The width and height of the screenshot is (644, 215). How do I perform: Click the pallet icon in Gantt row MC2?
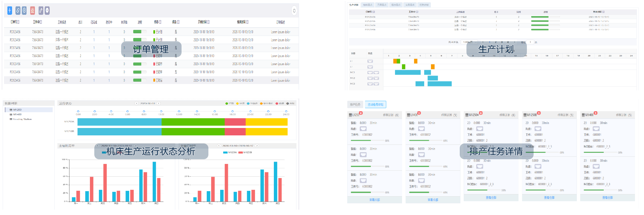click(370, 78)
